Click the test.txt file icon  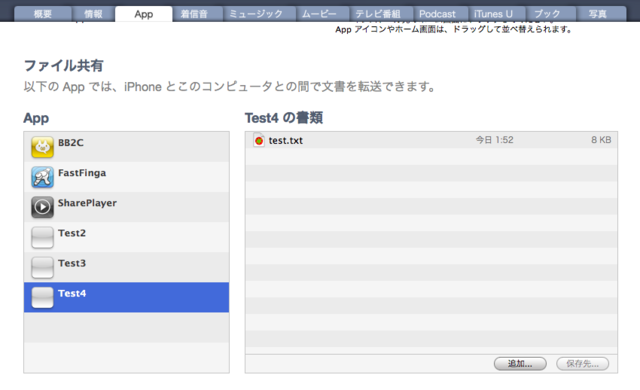pyautogui.click(x=259, y=140)
